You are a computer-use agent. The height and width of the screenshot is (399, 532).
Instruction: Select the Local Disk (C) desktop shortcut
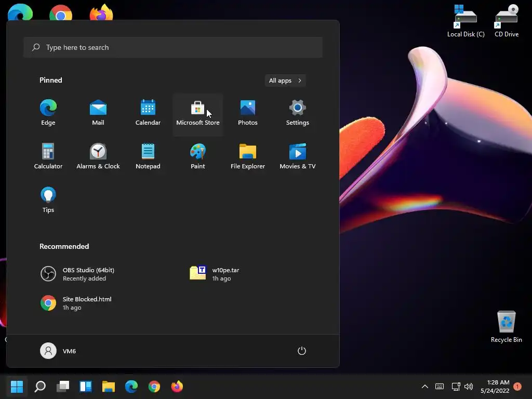coord(465,21)
